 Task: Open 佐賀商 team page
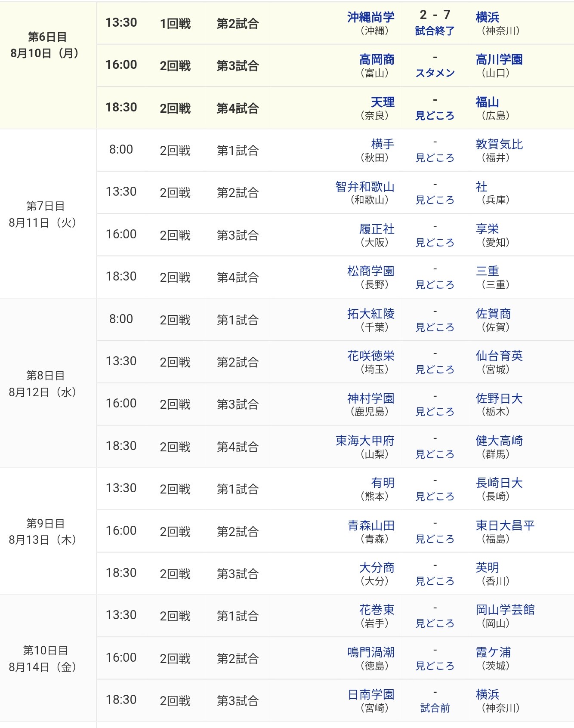tap(493, 314)
